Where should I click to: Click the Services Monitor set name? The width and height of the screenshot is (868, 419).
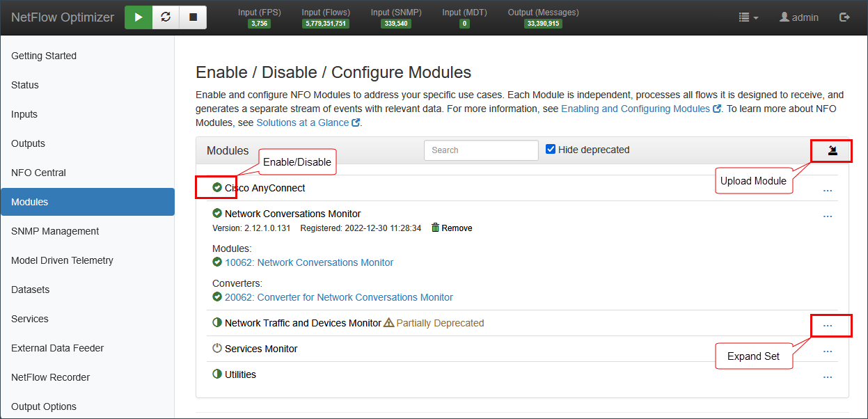pos(261,349)
